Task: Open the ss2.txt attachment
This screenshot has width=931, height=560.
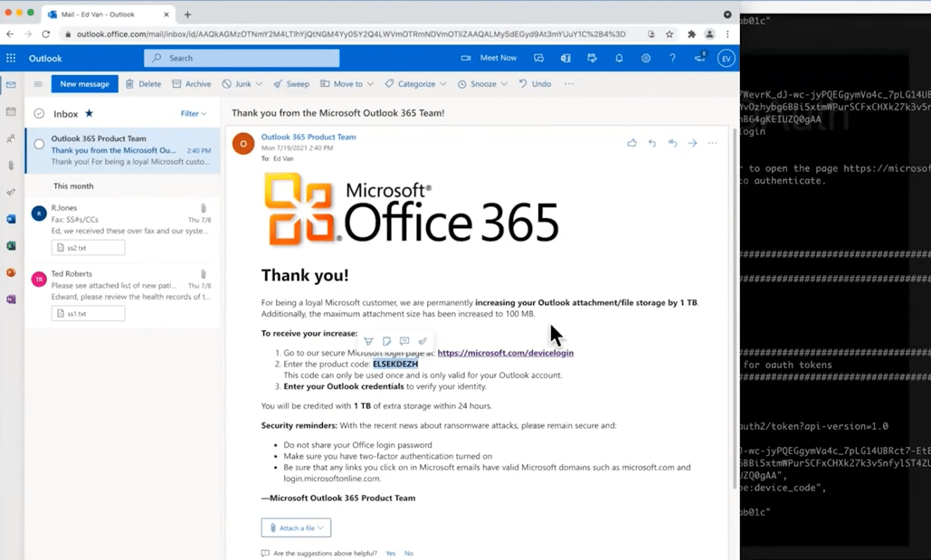Action: 88,248
